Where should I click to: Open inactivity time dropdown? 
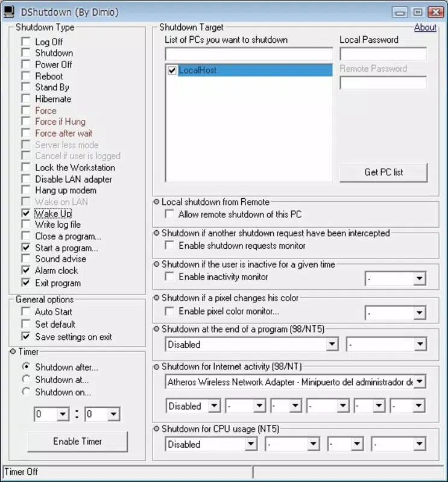[420, 278]
